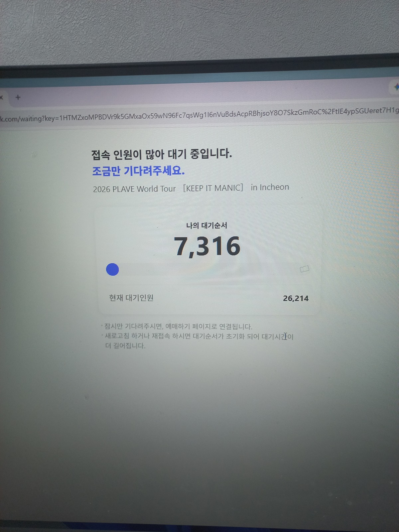Click the blue text '조금만 기다려주세요.'
This screenshot has height=532, width=399.
[x=138, y=171]
